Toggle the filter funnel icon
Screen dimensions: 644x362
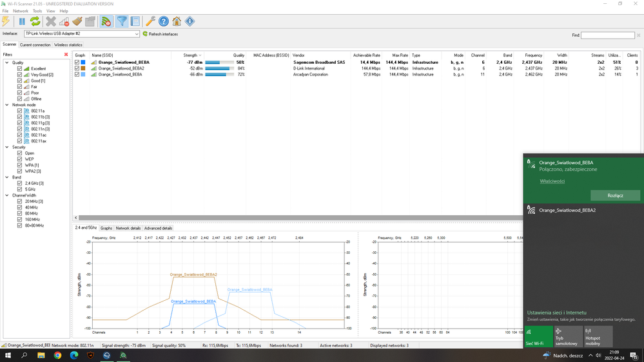121,22
